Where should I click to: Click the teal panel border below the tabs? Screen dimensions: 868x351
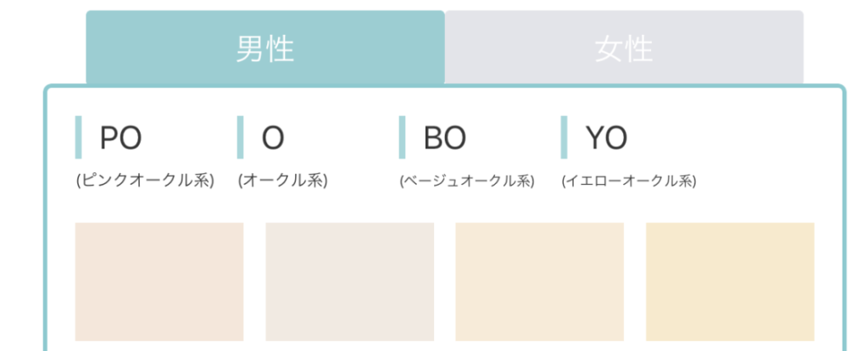444,87
